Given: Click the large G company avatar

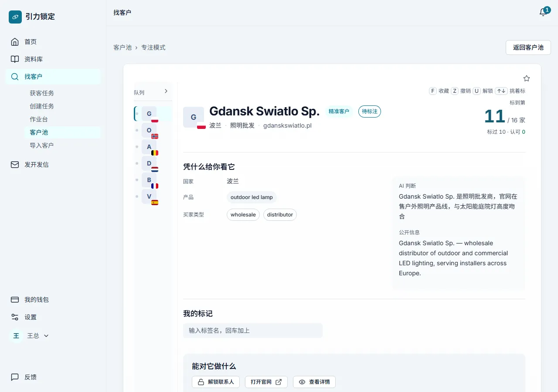Looking at the screenshot, I should pos(194,117).
